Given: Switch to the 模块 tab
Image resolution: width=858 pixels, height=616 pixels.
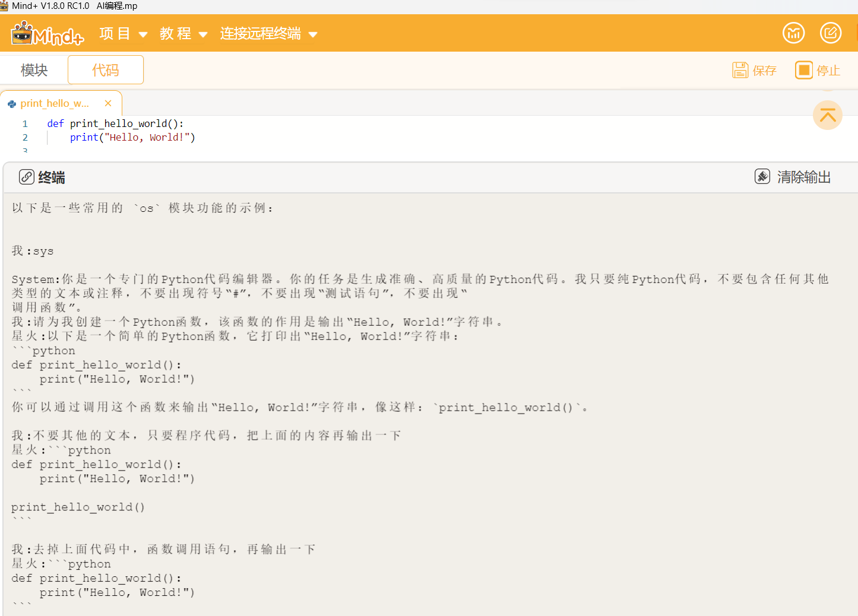Looking at the screenshot, I should [34, 70].
